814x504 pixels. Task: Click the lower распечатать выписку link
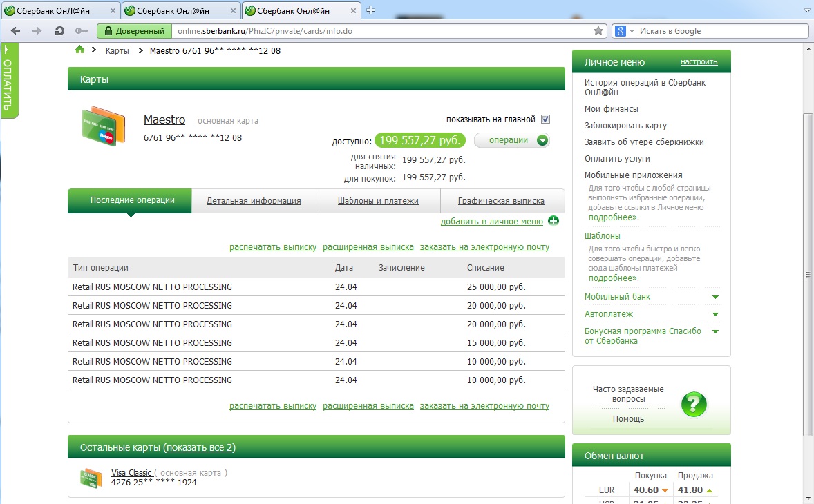tap(273, 406)
